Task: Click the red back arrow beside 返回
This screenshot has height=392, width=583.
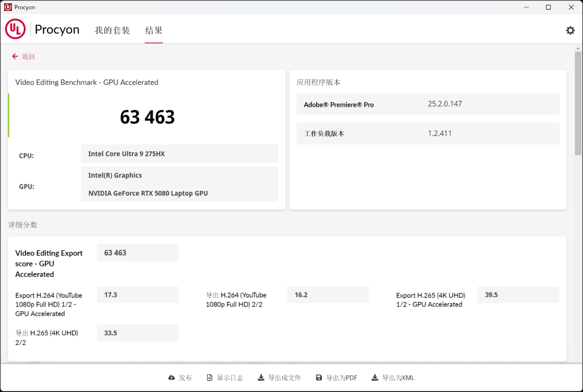Action: click(15, 56)
